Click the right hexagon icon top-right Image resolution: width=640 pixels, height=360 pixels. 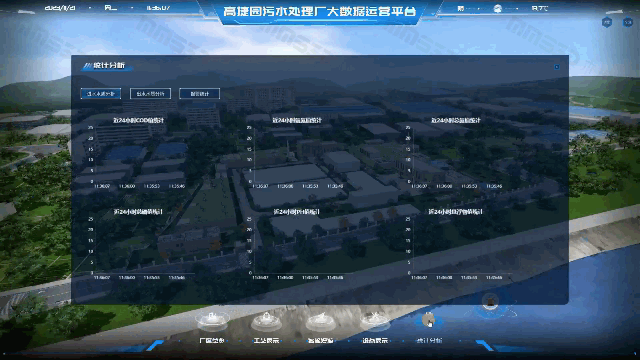[x=628, y=22]
